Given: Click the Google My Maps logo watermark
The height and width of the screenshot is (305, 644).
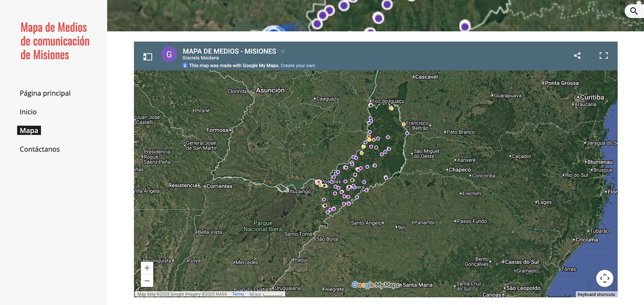Looking at the screenshot, I should click(375, 285).
